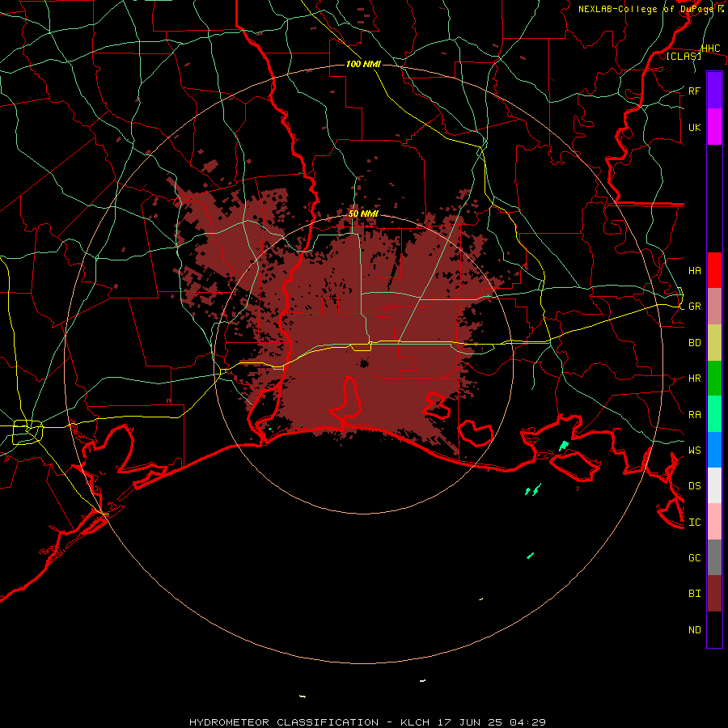Screen dimensions: 728x728
Task: Click the blue WS legend color swatch
Action: click(714, 450)
